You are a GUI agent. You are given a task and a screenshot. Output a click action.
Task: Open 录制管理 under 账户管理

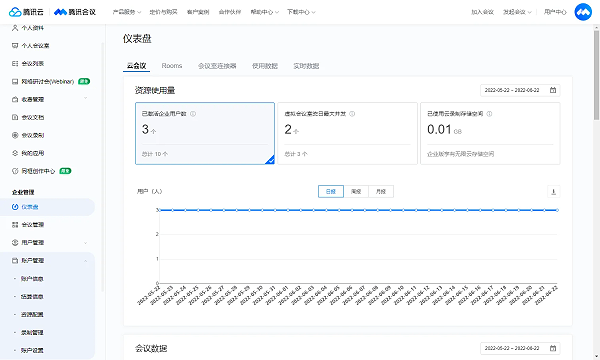pyautogui.click(x=32, y=332)
